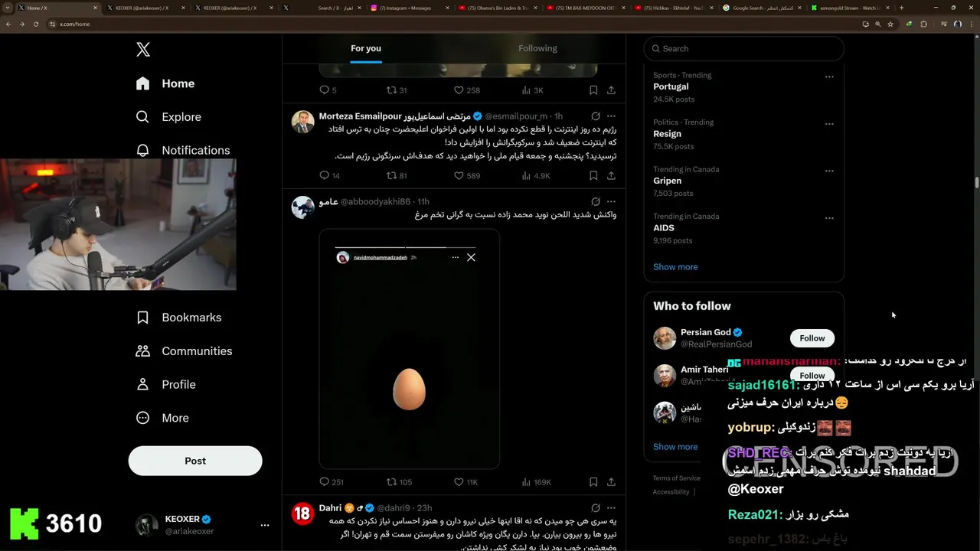
Task: Open more options for AIDS trend
Action: (829, 218)
